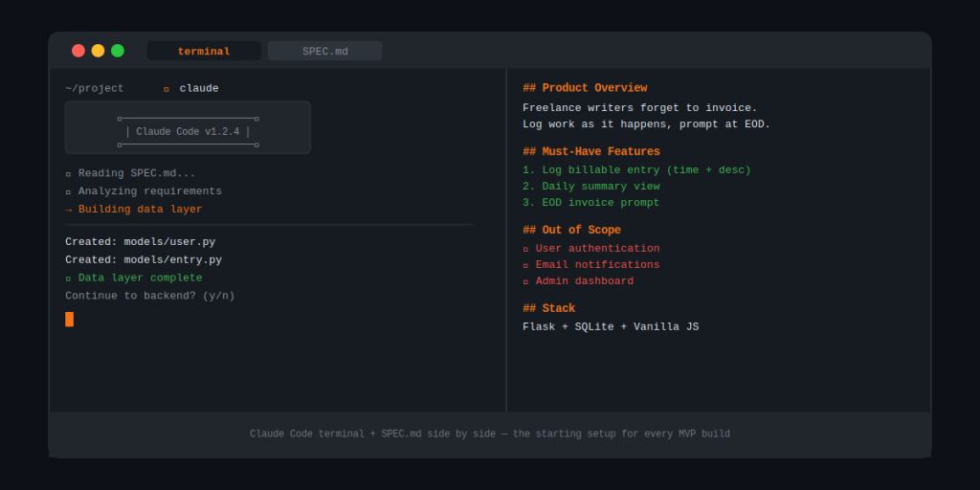Click the marker before User authentication
The height and width of the screenshot is (490, 980).
525,249
